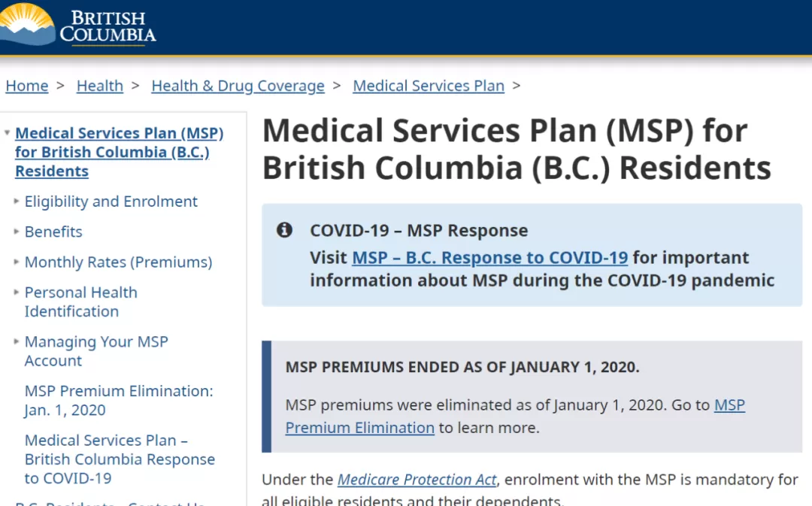Open the Medicare Protection Act link

(x=417, y=480)
